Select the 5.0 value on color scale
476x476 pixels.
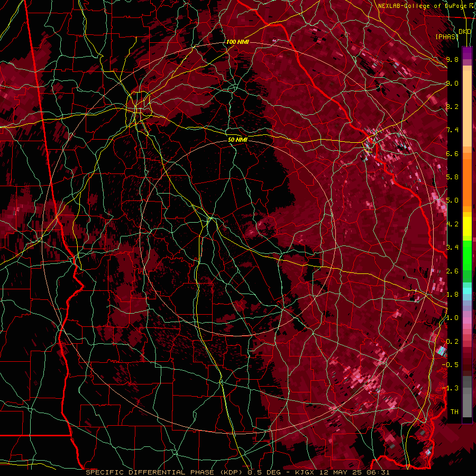tap(452, 200)
